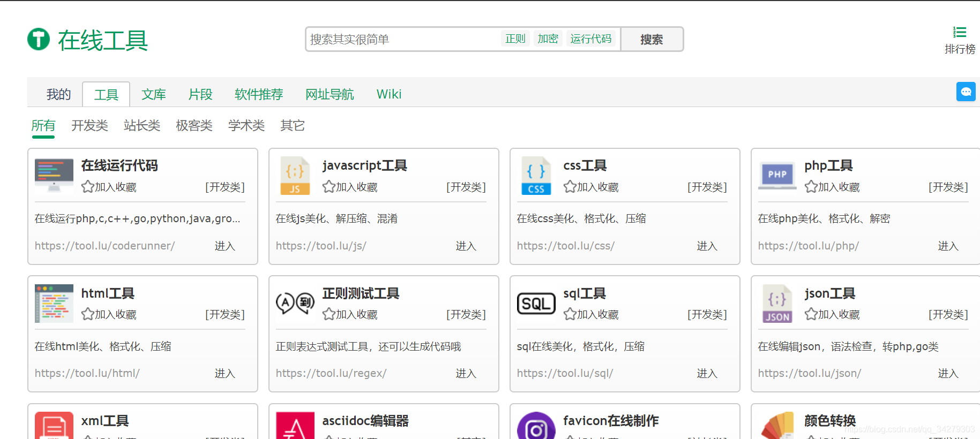Open the https://tool.lu/php/ link

coord(809,246)
